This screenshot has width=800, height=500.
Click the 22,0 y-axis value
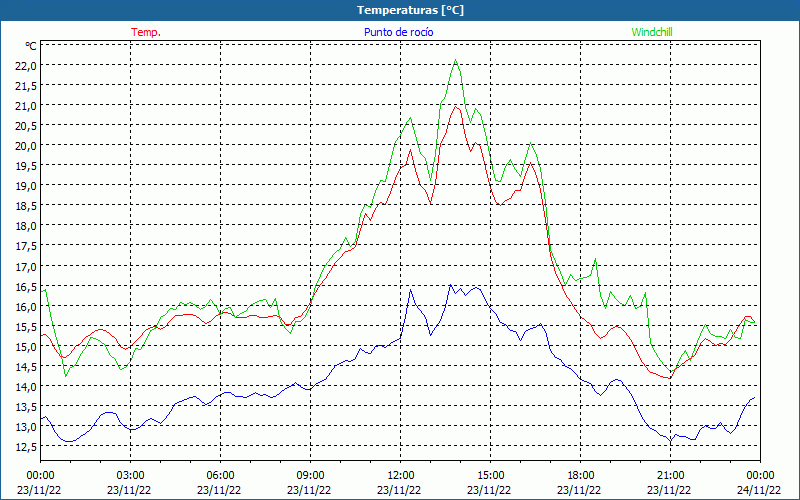(26, 65)
